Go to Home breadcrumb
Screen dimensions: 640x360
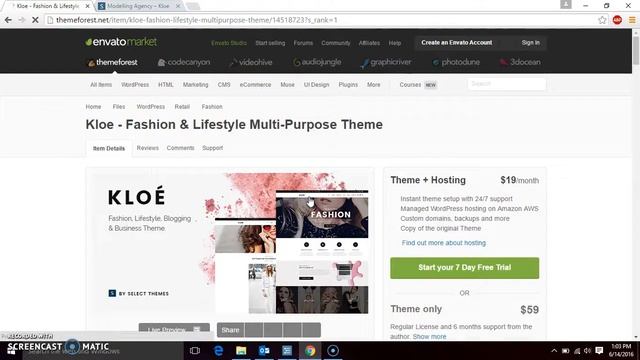[x=93, y=107]
